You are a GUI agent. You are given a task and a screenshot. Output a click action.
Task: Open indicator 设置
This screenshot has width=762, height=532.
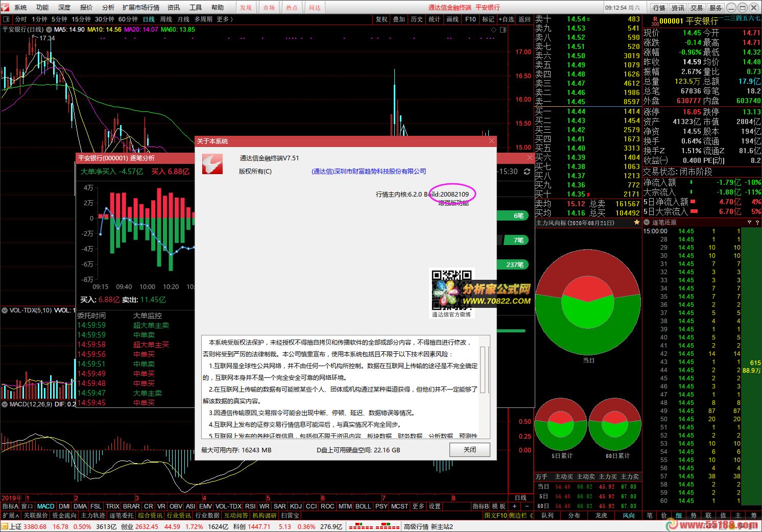(435, 506)
